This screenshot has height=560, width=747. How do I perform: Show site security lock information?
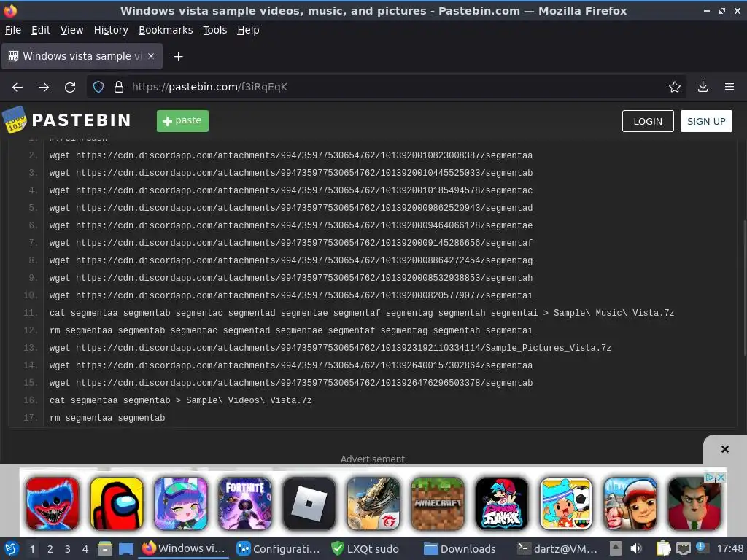(119, 87)
